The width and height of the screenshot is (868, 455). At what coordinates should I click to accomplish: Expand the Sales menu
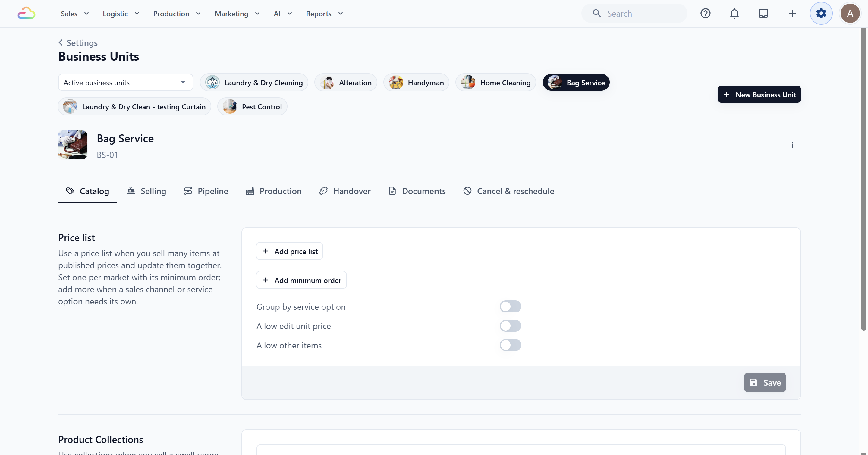[x=75, y=14]
